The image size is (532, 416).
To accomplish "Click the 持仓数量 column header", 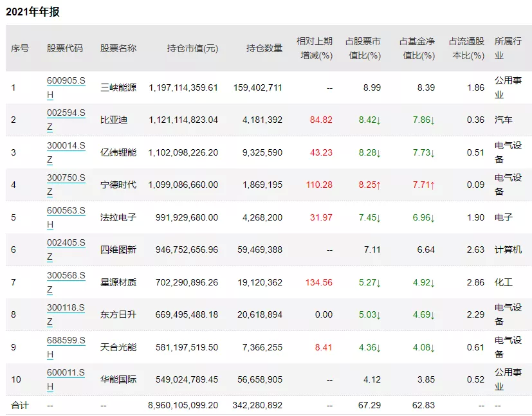I will point(264,48).
